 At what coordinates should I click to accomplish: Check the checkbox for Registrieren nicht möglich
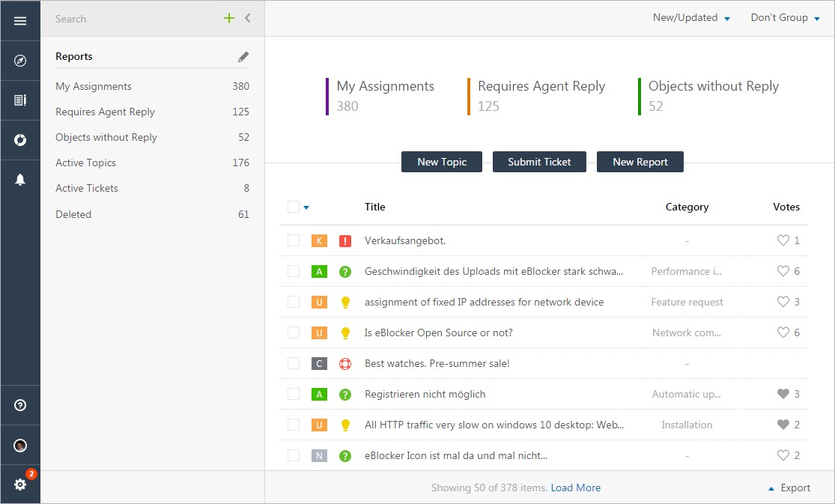coord(294,394)
